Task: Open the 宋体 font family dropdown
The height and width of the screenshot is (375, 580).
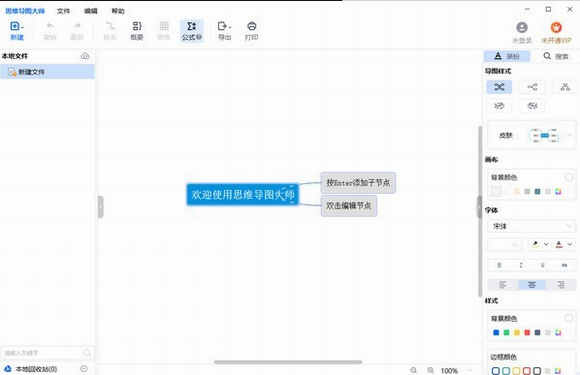Action: (531, 226)
